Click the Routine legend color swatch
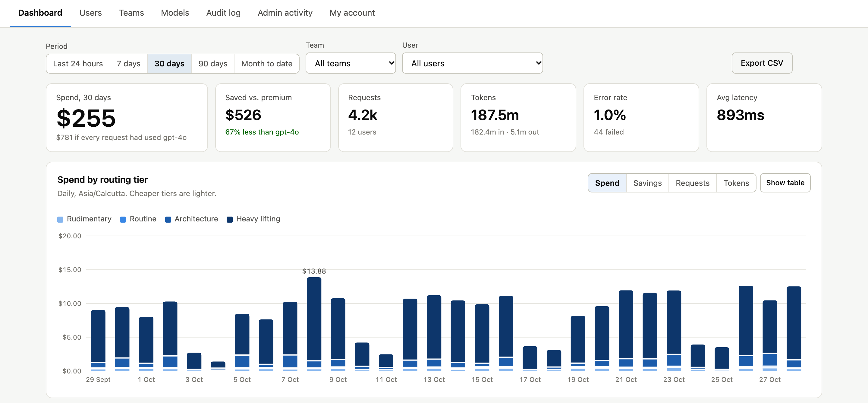The image size is (868, 403). point(123,220)
